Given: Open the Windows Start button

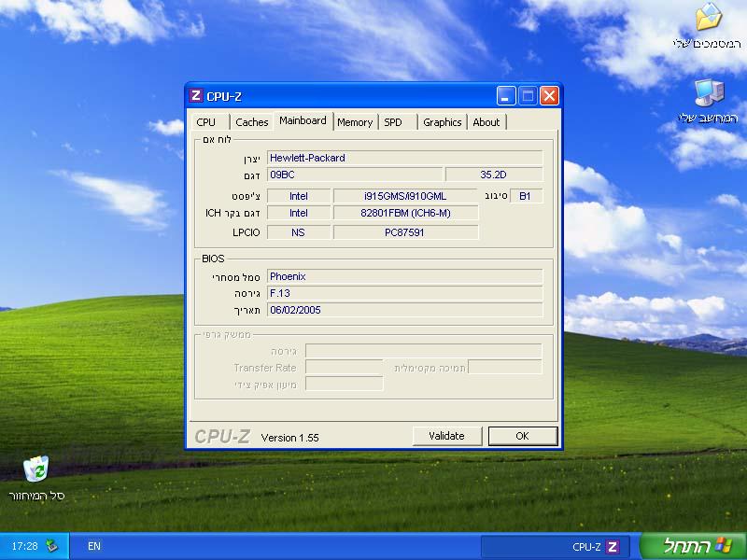Looking at the screenshot, I should click(693, 546).
